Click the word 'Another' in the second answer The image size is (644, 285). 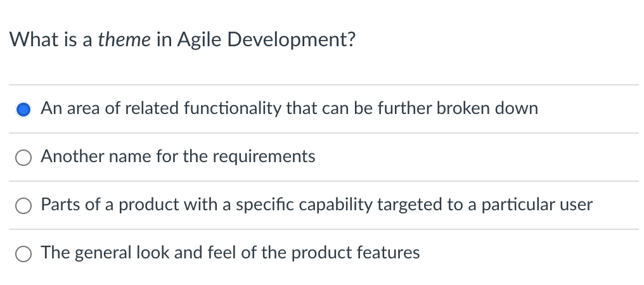point(73,156)
